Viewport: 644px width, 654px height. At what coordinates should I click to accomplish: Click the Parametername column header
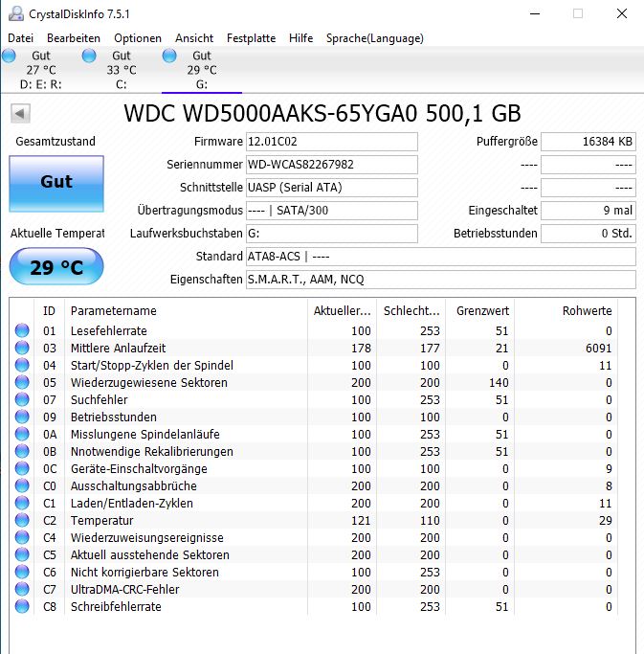click(186, 311)
